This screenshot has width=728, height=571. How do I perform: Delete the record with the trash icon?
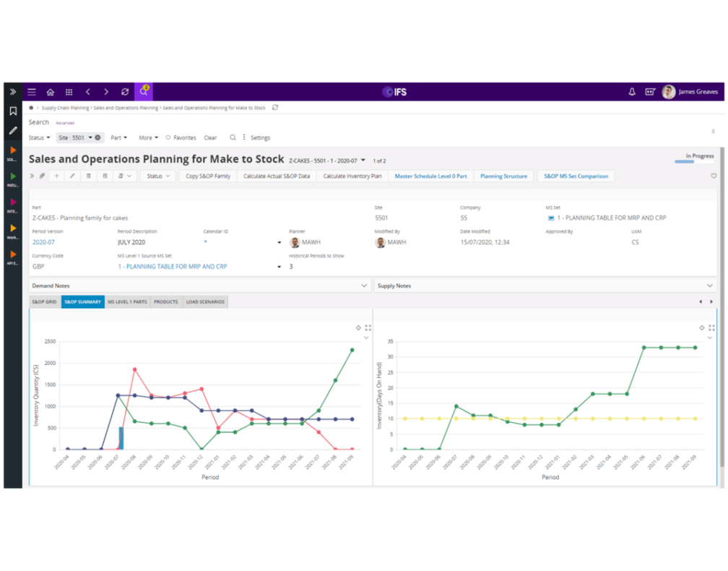(x=88, y=176)
